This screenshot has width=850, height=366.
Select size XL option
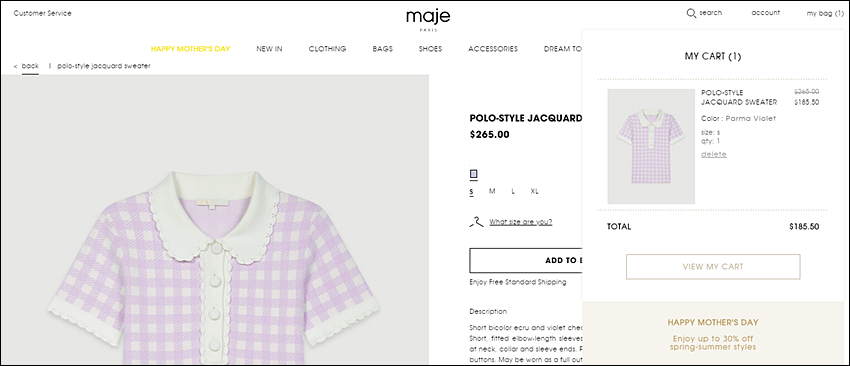pos(535,191)
